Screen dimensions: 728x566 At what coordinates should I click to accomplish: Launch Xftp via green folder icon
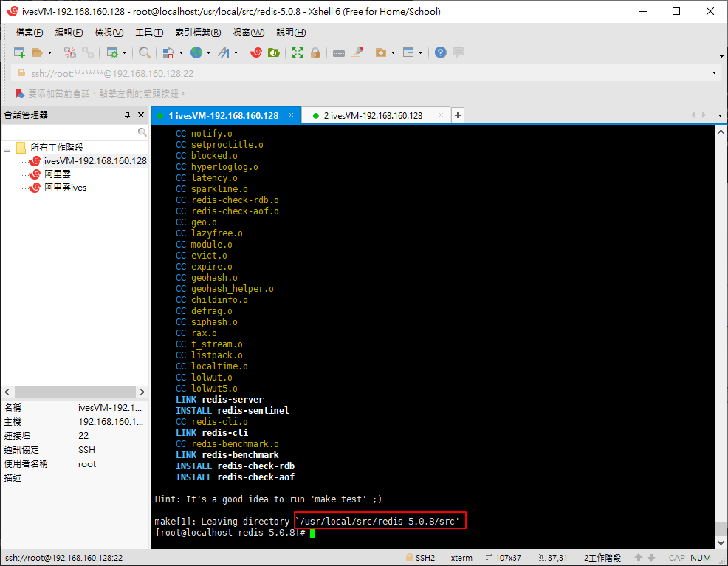click(x=273, y=52)
